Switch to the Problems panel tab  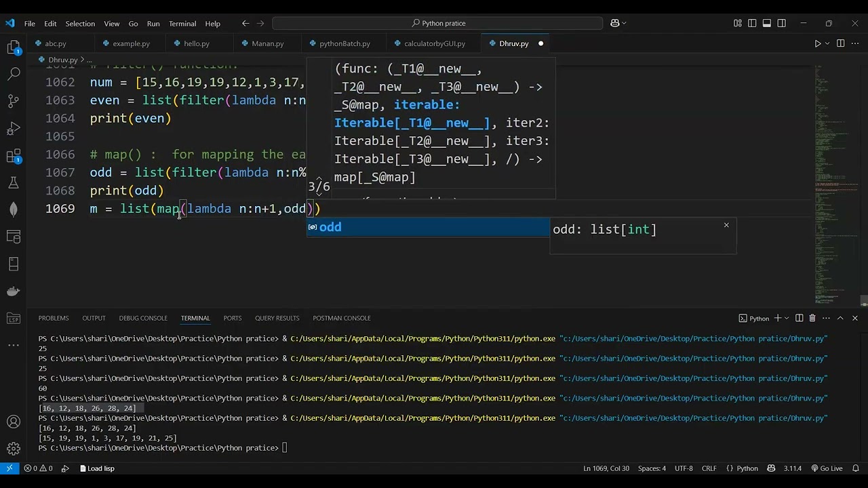click(54, 318)
